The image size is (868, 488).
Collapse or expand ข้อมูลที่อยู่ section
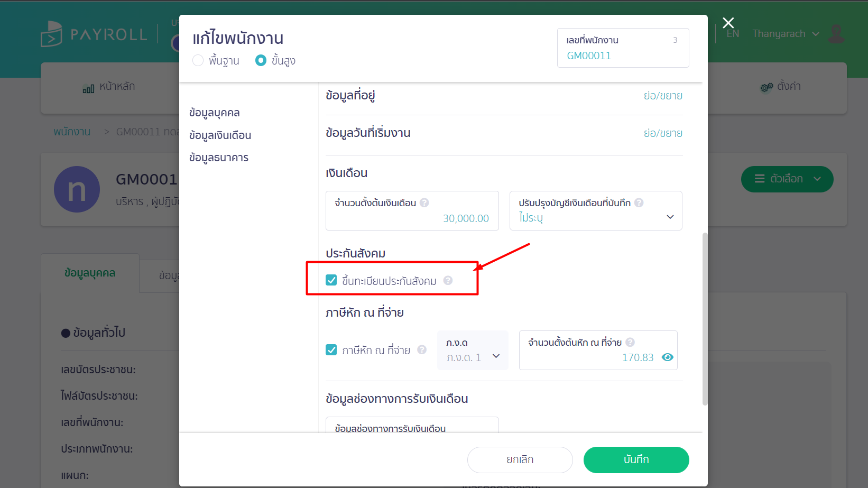pyautogui.click(x=663, y=96)
